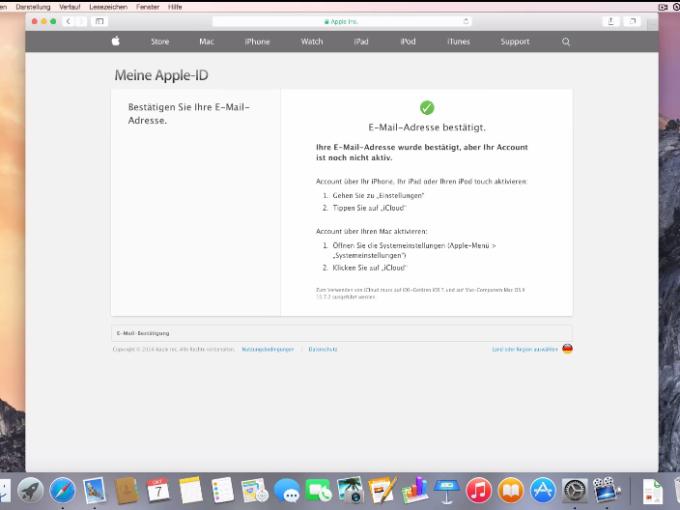Click the Meine Apple-ID heading
Image resolution: width=680 pixels, height=510 pixels.
[x=161, y=75]
